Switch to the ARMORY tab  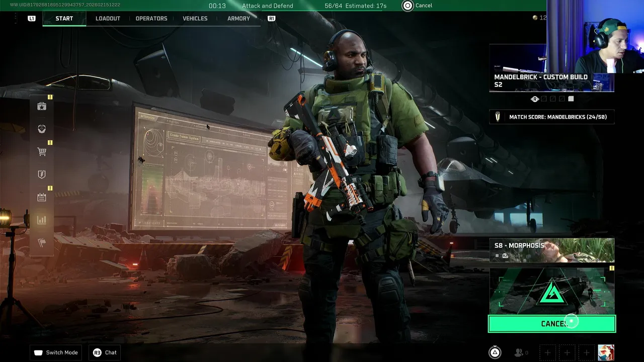click(238, 19)
